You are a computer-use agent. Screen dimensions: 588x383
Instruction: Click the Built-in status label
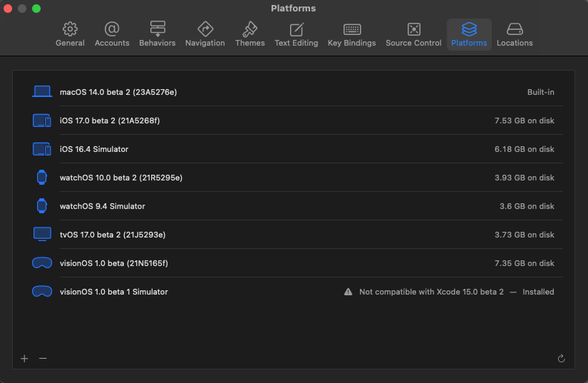pos(540,92)
